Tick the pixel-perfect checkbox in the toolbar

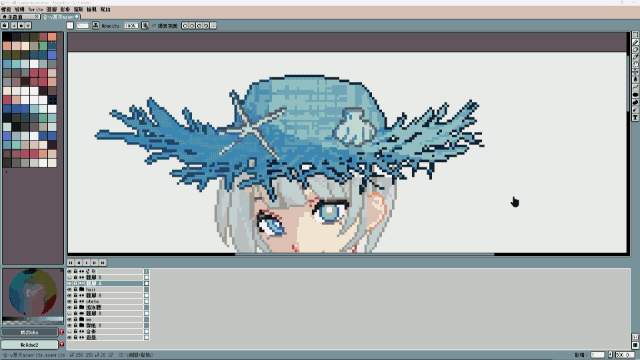154,26
